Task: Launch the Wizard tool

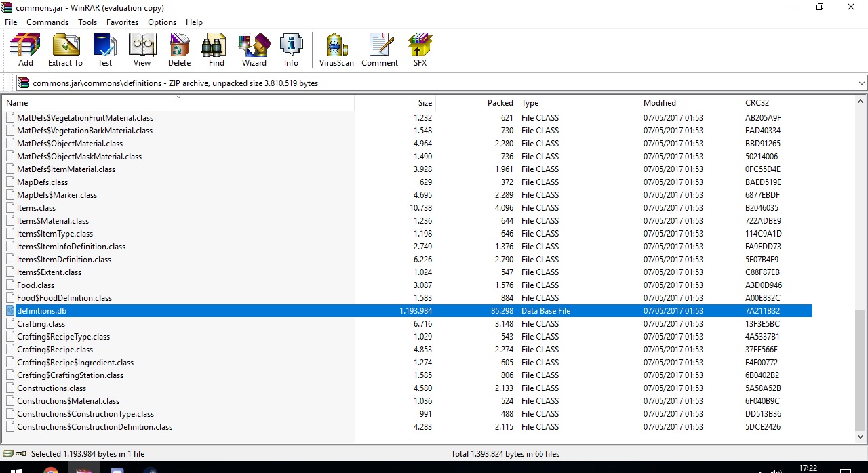Action: 254,50
